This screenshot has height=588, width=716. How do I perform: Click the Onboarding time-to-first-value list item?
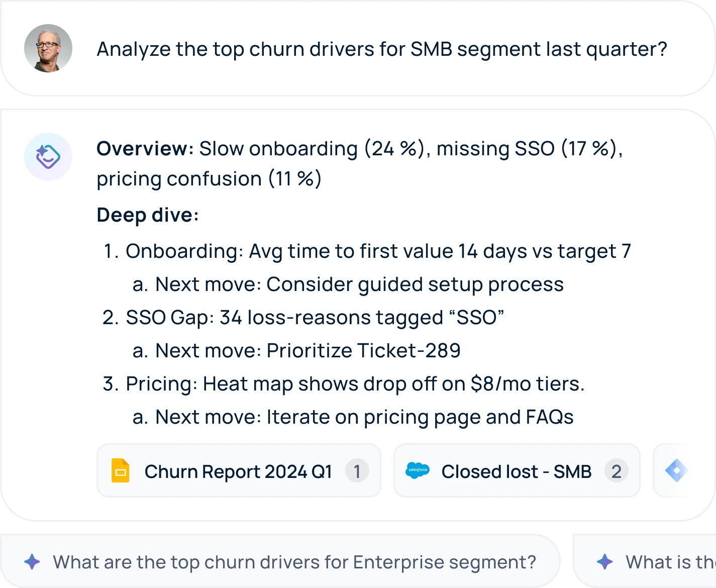tap(378, 251)
